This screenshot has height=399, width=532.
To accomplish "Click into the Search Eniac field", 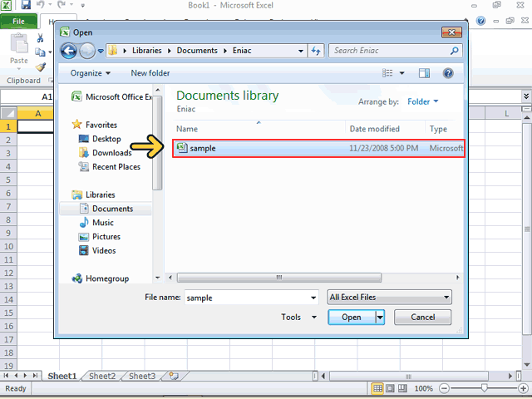I will click(x=395, y=51).
